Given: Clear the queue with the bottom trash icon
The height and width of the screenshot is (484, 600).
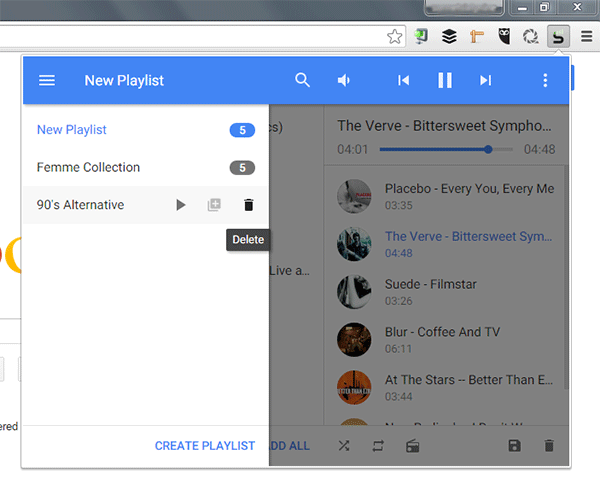Looking at the screenshot, I should [x=549, y=446].
